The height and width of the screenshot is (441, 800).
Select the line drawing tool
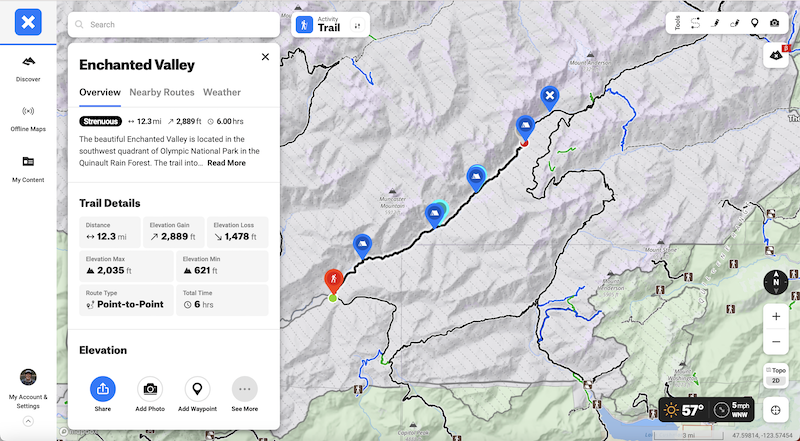pos(715,23)
